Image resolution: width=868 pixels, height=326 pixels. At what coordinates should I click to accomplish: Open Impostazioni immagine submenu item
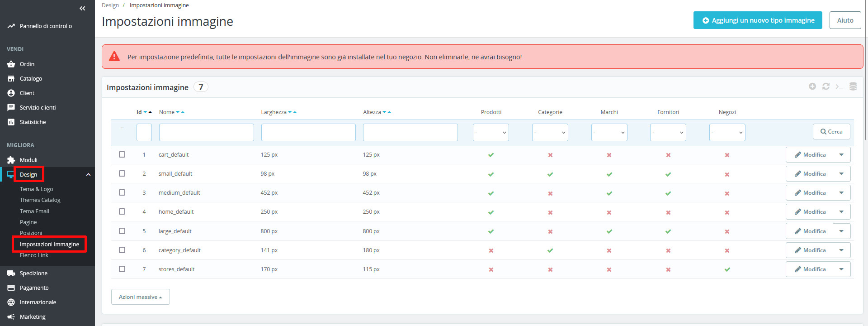coord(49,244)
